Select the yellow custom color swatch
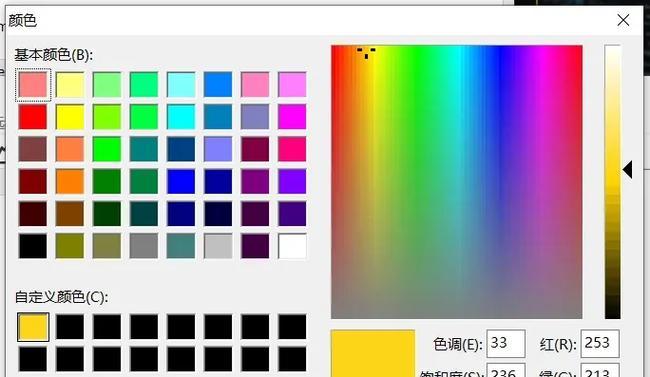The height and width of the screenshot is (377, 650). (x=33, y=327)
